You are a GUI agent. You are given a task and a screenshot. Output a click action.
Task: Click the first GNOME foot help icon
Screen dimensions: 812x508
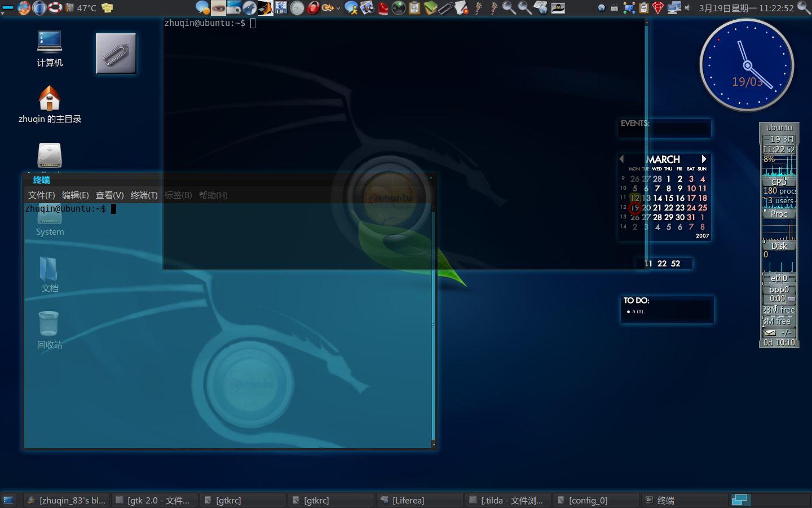click(x=478, y=8)
